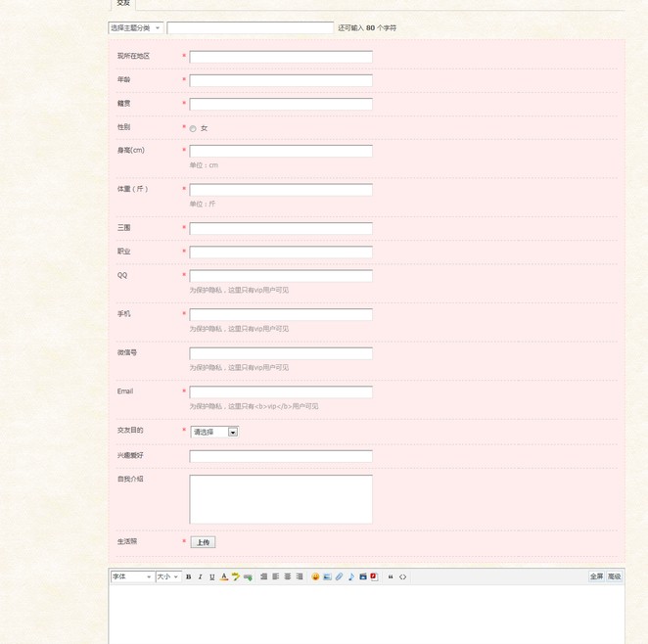This screenshot has height=644, width=648.
Task: Click the 手机 input field
Action: [x=281, y=315]
